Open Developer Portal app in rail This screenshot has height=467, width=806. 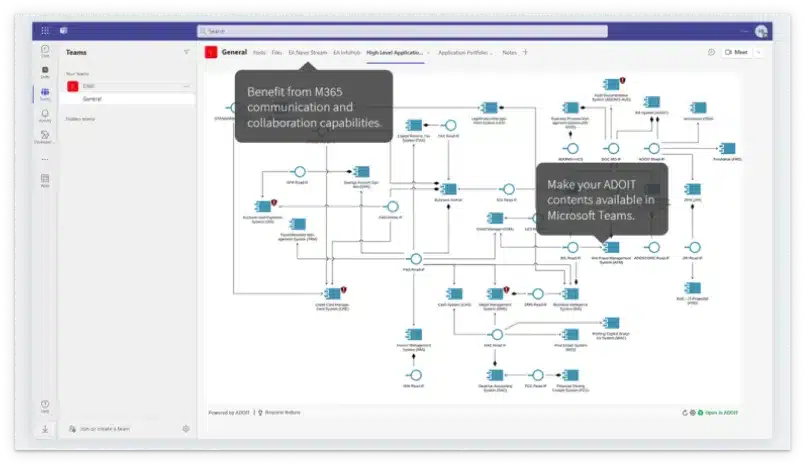pos(45,137)
